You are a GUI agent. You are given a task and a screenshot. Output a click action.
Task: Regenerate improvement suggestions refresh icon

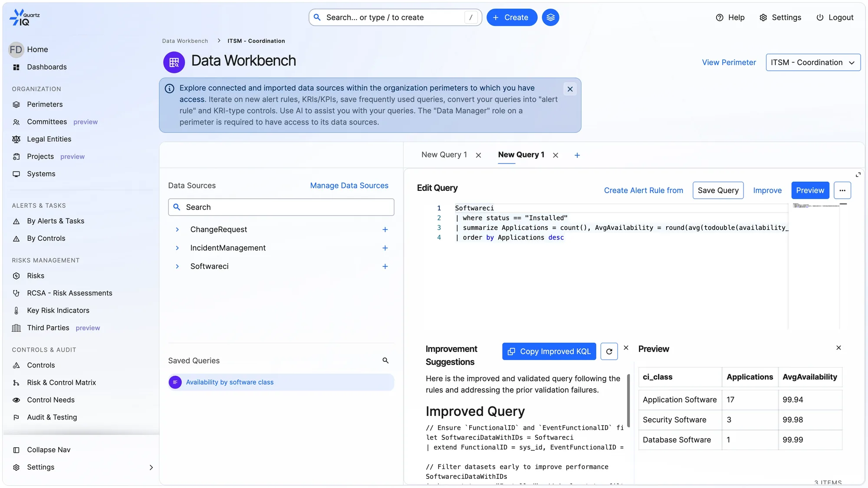(x=609, y=351)
